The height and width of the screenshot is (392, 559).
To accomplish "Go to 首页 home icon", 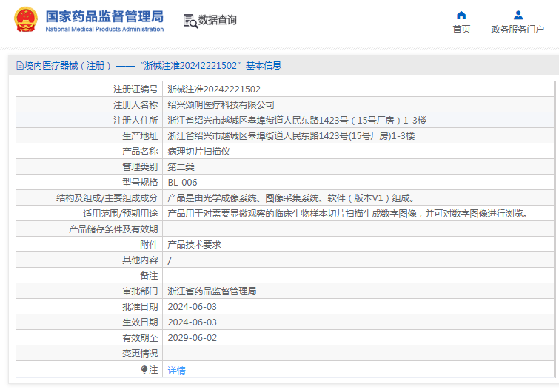I will pyautogui.click(x=461, y=15).
